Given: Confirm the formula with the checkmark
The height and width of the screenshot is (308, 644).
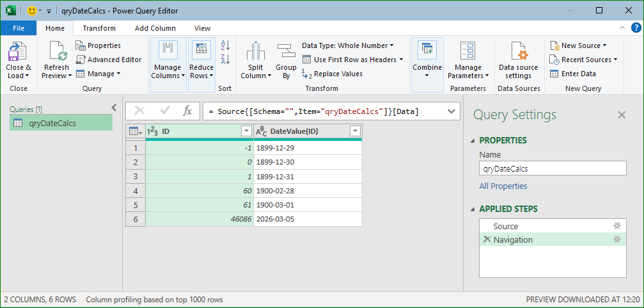Looking at the screenshot, I should [165, 111].
